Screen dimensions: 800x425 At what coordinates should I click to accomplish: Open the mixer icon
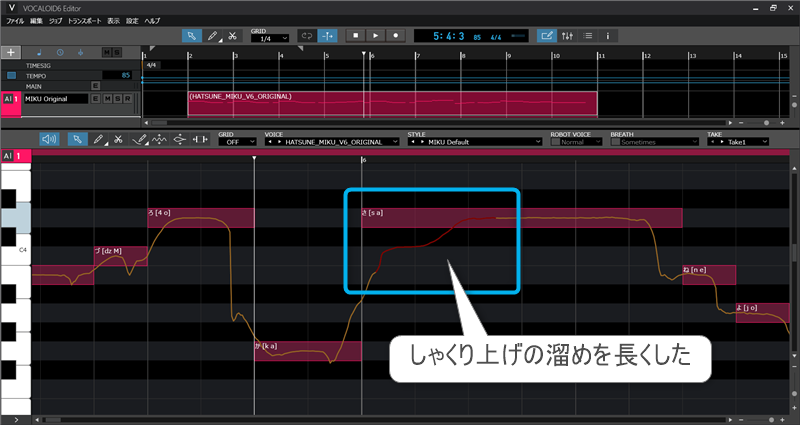[x=567, y=36]
